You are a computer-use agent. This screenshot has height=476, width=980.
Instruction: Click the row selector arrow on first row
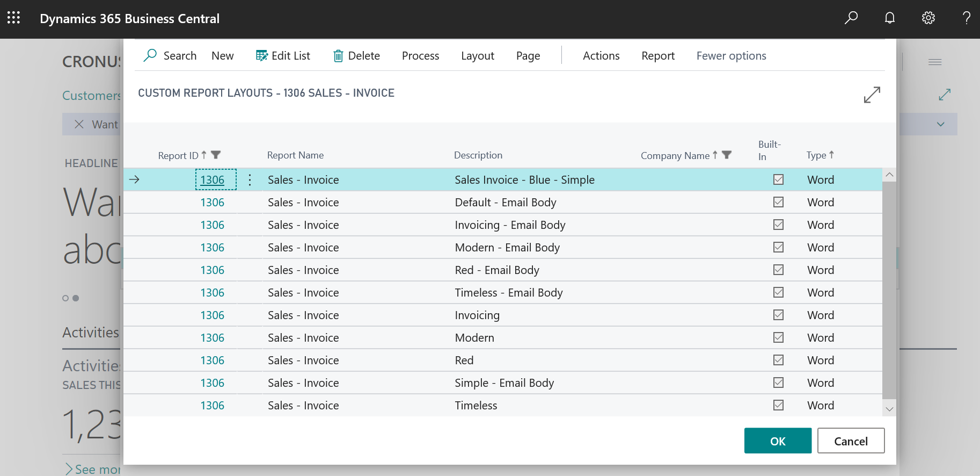click(x=134, y=179)
